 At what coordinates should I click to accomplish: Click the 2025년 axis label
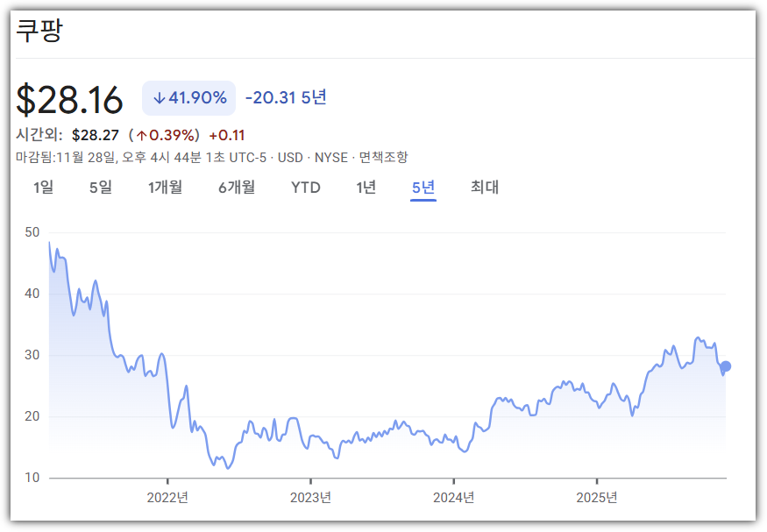click(597, 498)
